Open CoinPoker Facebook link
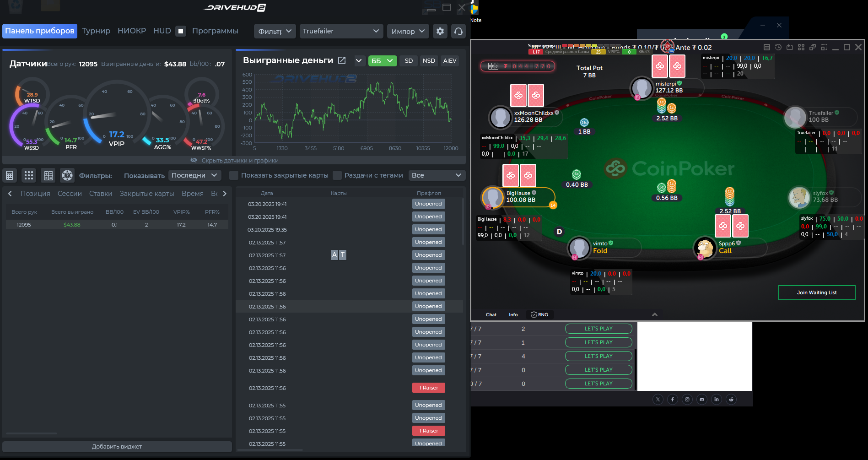Screen dimensions: 868x460 pyautogui.click(x=673, y=399)
